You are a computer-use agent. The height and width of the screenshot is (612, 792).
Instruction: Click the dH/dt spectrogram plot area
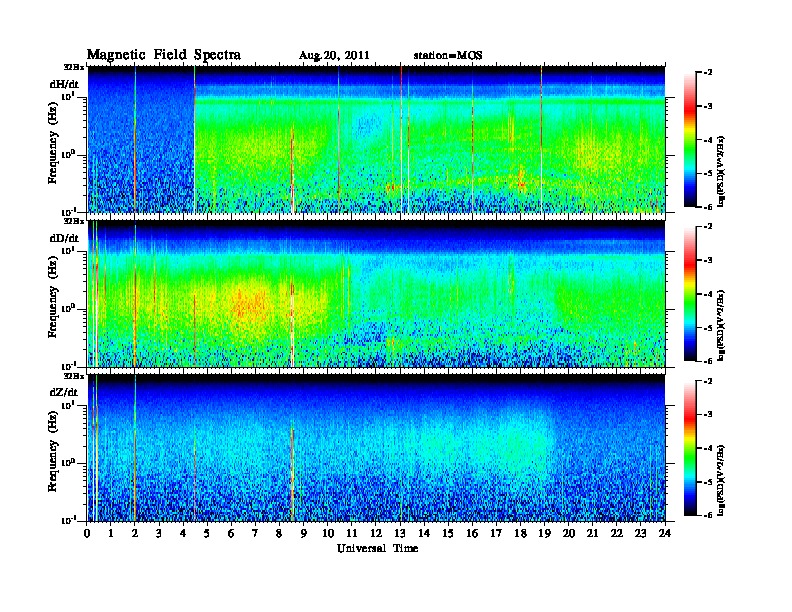(x=376, y=139)
